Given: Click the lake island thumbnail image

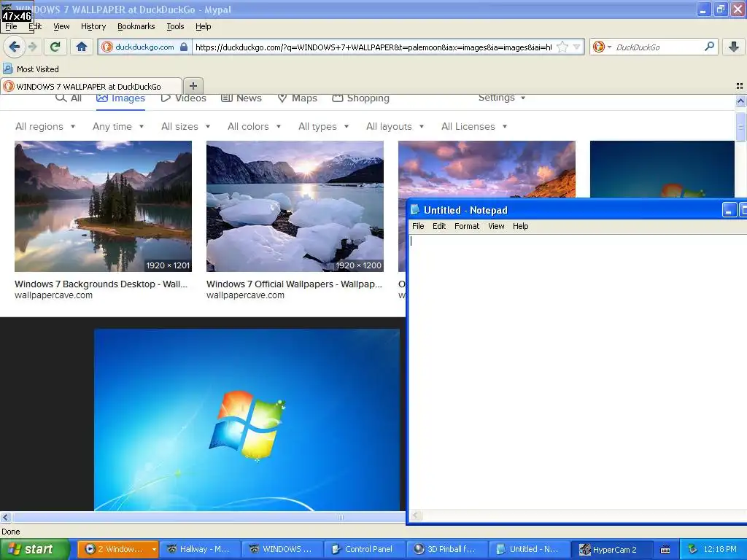Looking at the screenshot, I should click(103, 206).
